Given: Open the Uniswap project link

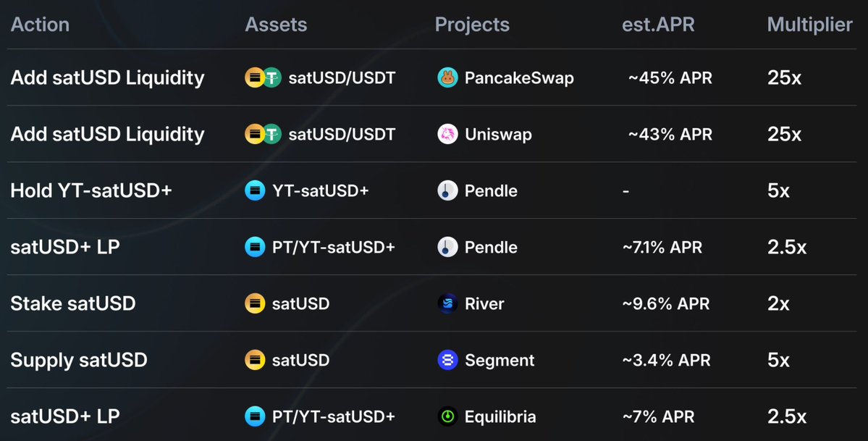Looking at the screenshot, I should point(498,135).
